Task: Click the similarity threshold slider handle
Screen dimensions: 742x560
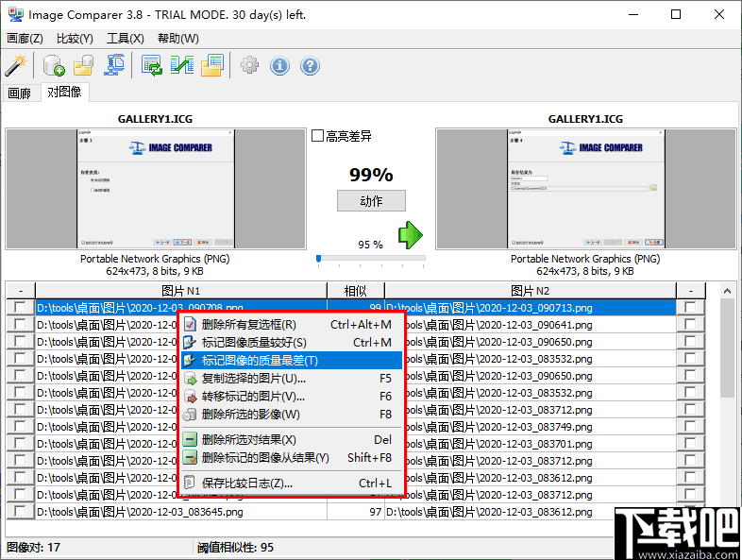Action: tap(318, 259)
